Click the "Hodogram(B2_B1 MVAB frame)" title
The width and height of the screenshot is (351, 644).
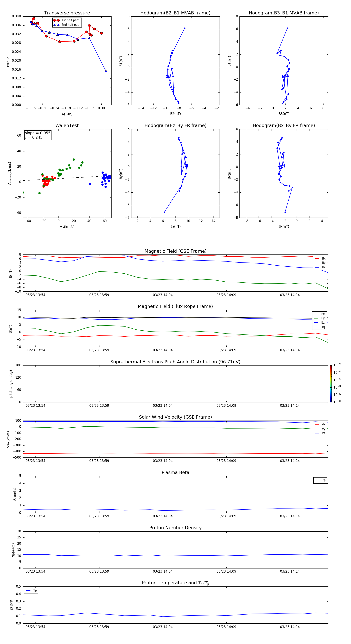point(175,13)
